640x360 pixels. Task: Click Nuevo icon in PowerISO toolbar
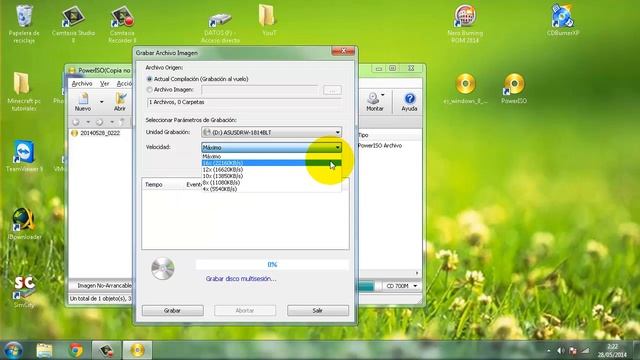(x=83, y=102)
